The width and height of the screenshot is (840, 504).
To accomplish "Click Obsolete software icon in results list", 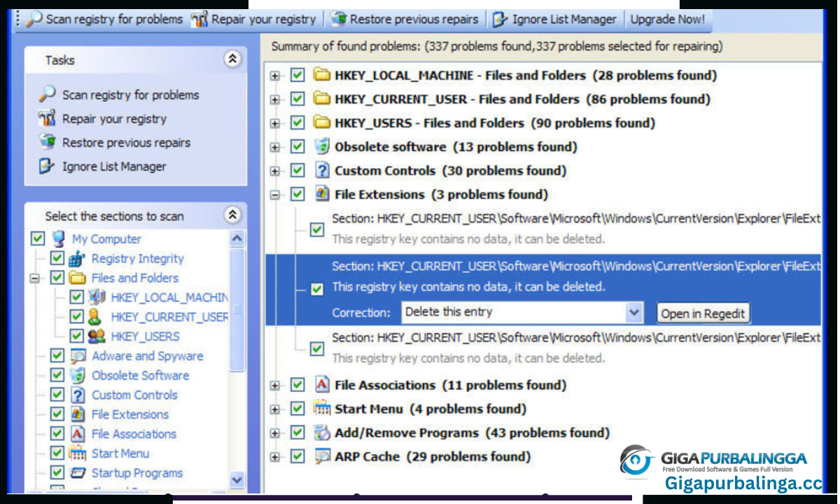I will [321, 146].
